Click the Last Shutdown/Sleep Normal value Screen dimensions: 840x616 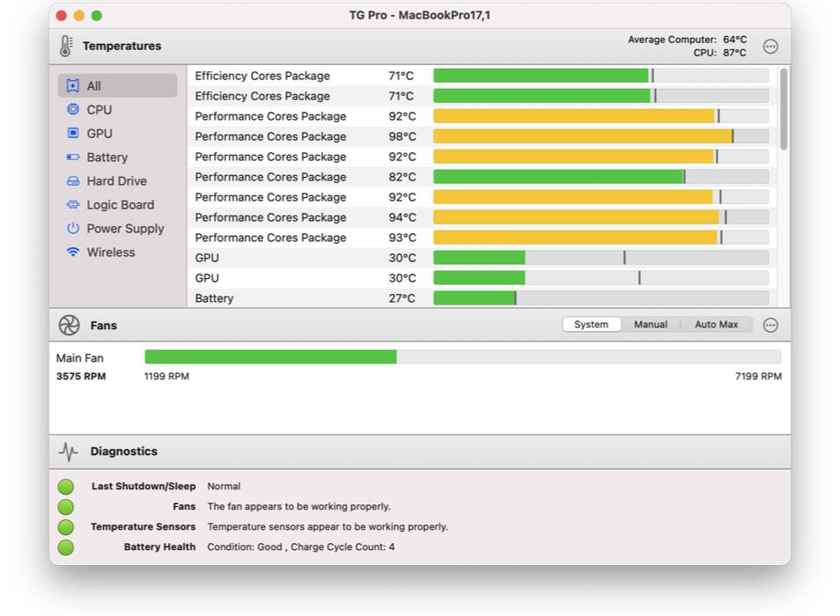(224, 487)
